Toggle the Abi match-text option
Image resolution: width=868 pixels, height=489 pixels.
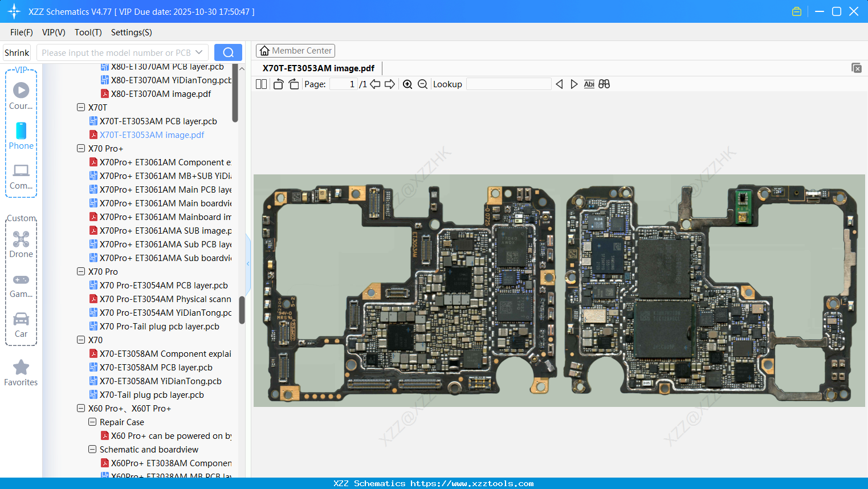[589, 84]
